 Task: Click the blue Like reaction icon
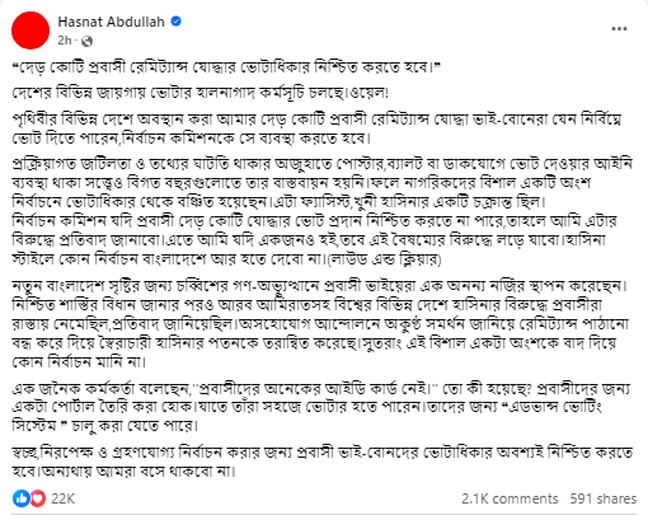tap(21, 499)
